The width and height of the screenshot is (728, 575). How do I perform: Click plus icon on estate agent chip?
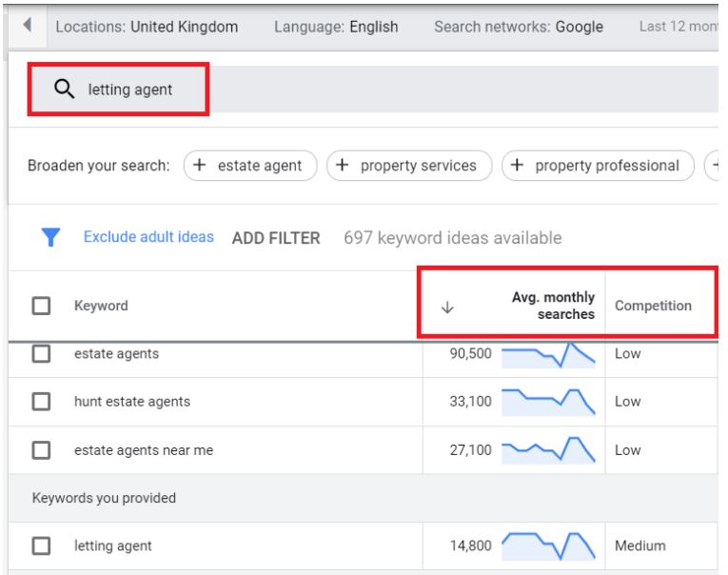point(199,165)
